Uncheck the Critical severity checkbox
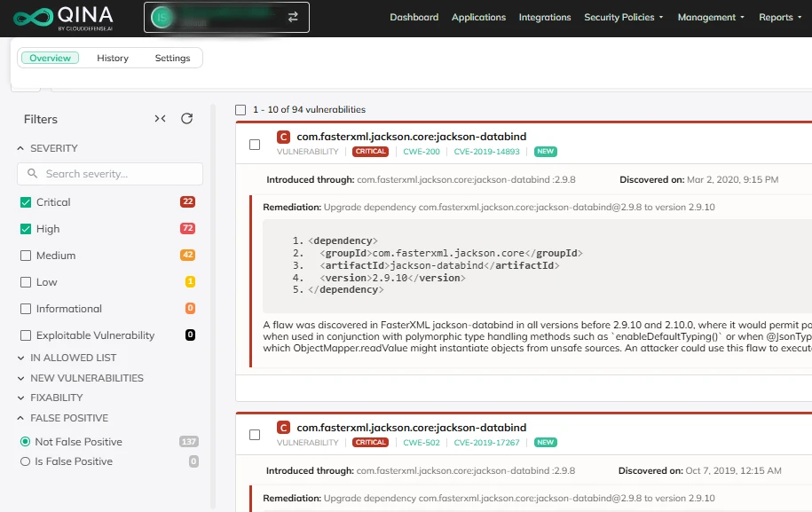Viewport: 812px width, 512px height. coord(26,202)
